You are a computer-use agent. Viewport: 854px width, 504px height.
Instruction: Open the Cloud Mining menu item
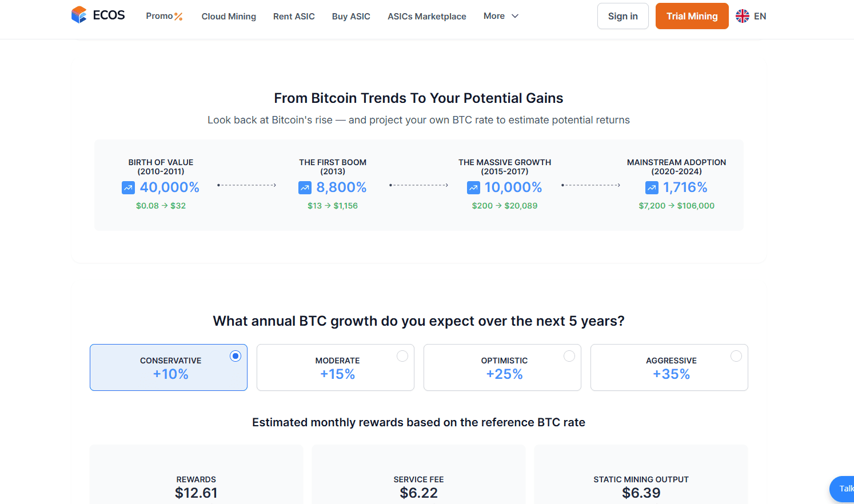(x=229, y=17)
